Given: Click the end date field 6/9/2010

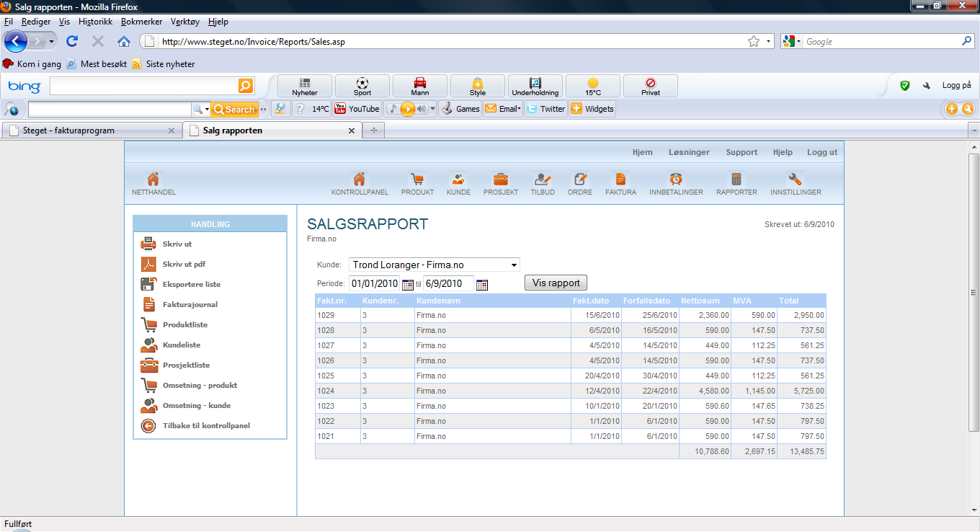Looking at the screenshot, I should 448,284.
